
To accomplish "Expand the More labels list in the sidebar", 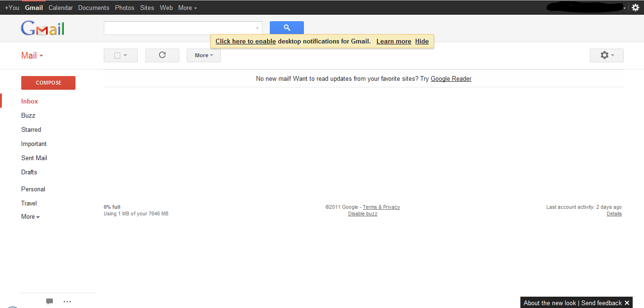I will tap(31, 217).
